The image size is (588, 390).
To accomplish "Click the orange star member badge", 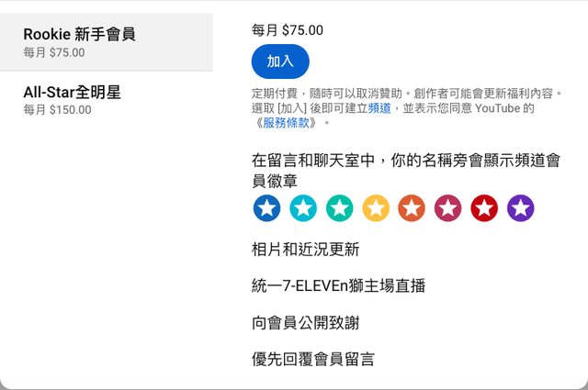I will [x=412, y=208].
